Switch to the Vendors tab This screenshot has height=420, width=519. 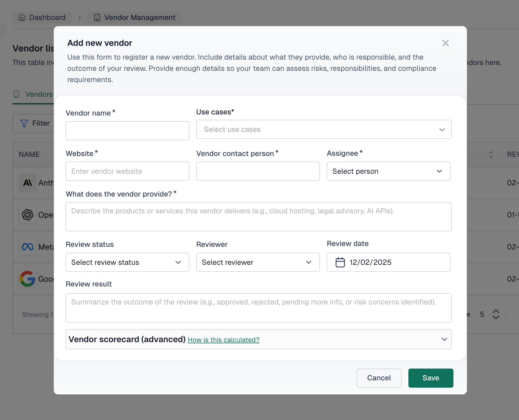[34, 94]
